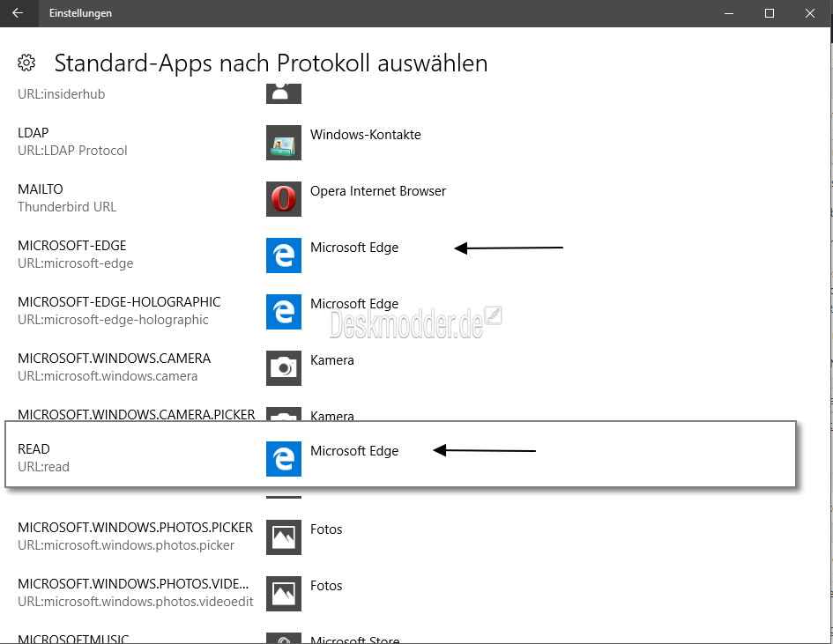Select the "URL:LDAP Protocol" description
Image resolution: width=833 pixels, height=644 pixels.
pyautogui.click(x=73, y=151)
